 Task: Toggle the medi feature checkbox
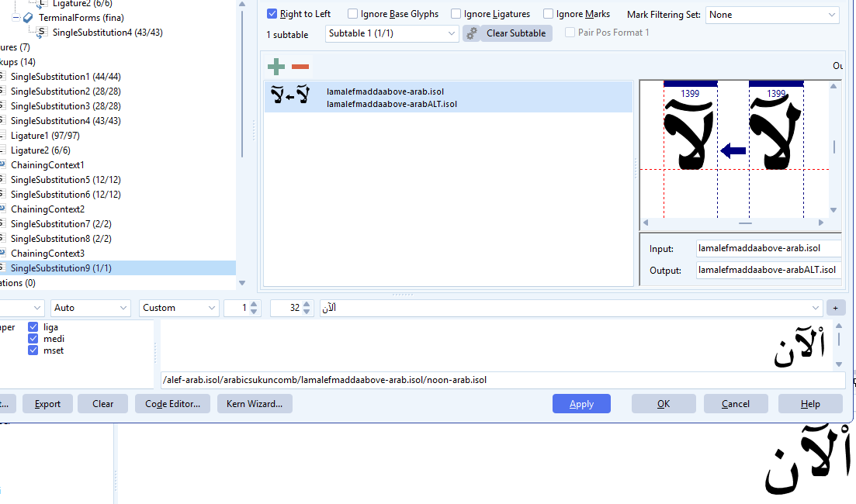pyautogui.click(x=33, y=339)
